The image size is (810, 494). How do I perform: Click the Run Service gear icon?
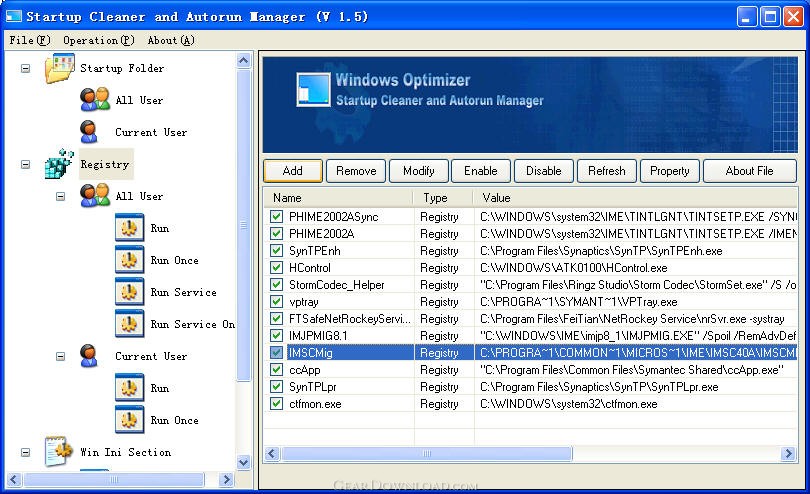pyautogui.click(x=129, y=292)
